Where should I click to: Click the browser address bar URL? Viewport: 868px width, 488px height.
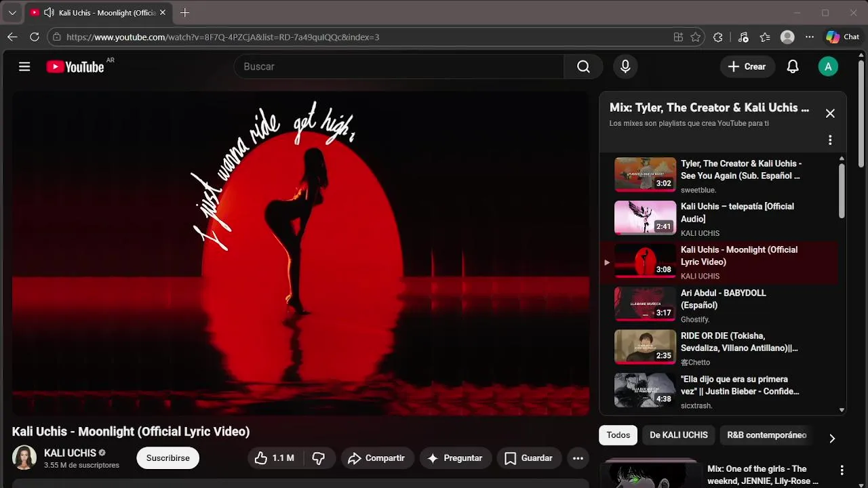click(222, 37)
